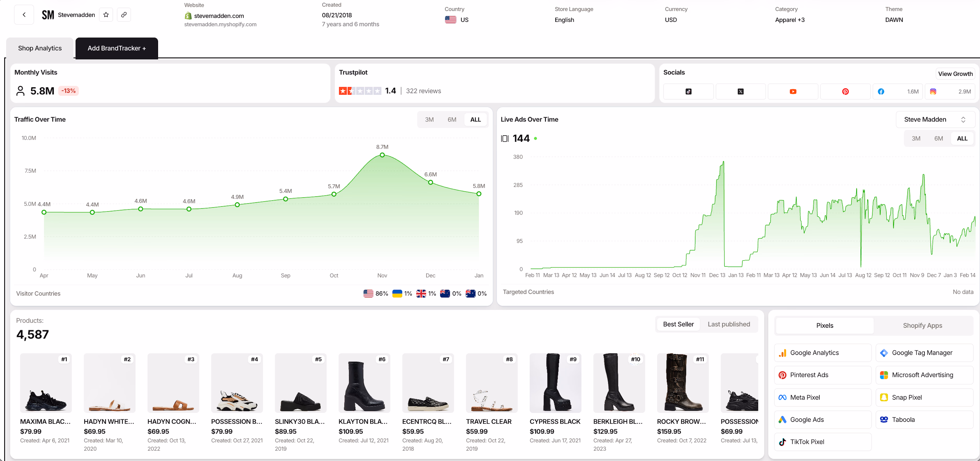Viewport: 980px width, 461px height.
Task: Switch products sorting to Last published
Action: (x=729, y=324)
